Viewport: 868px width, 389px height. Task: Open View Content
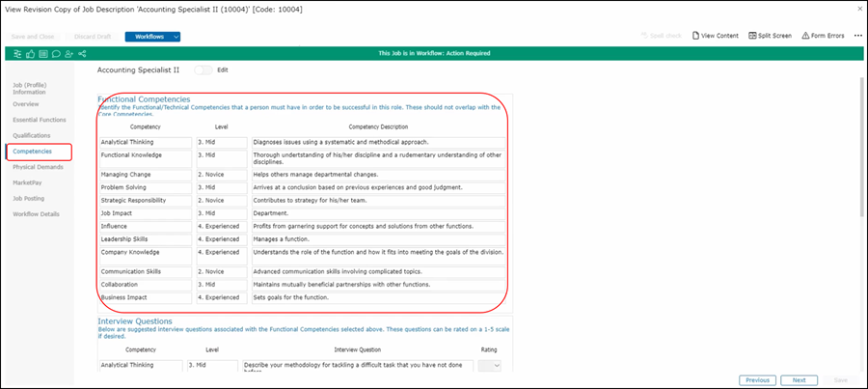715,36
